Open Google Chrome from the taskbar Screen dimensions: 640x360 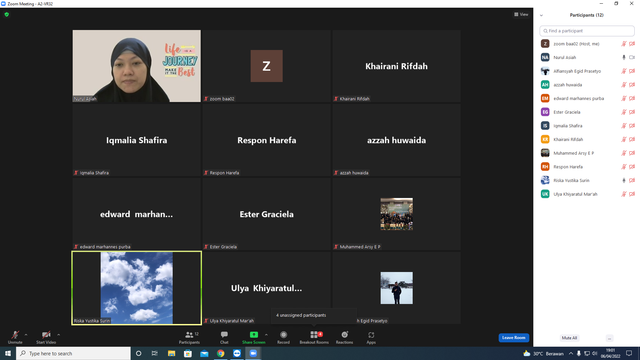[x=220, y=353]
